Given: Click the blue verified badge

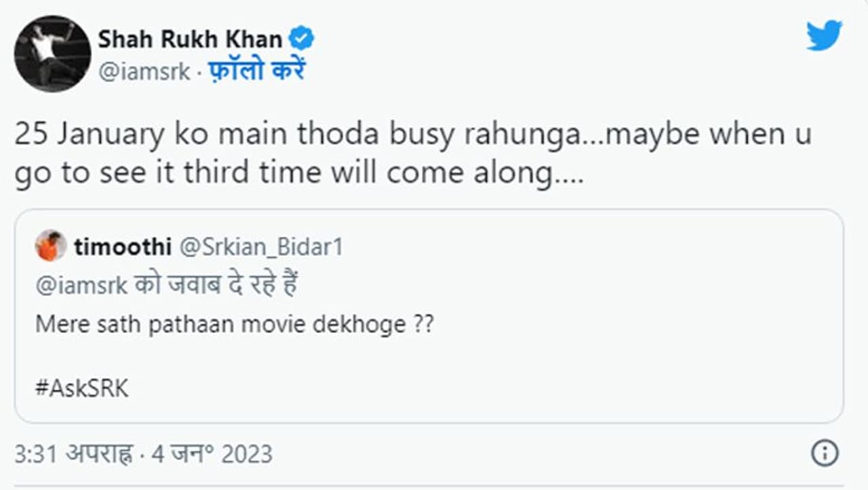Looking at the screenshot, I should [302, 39].
